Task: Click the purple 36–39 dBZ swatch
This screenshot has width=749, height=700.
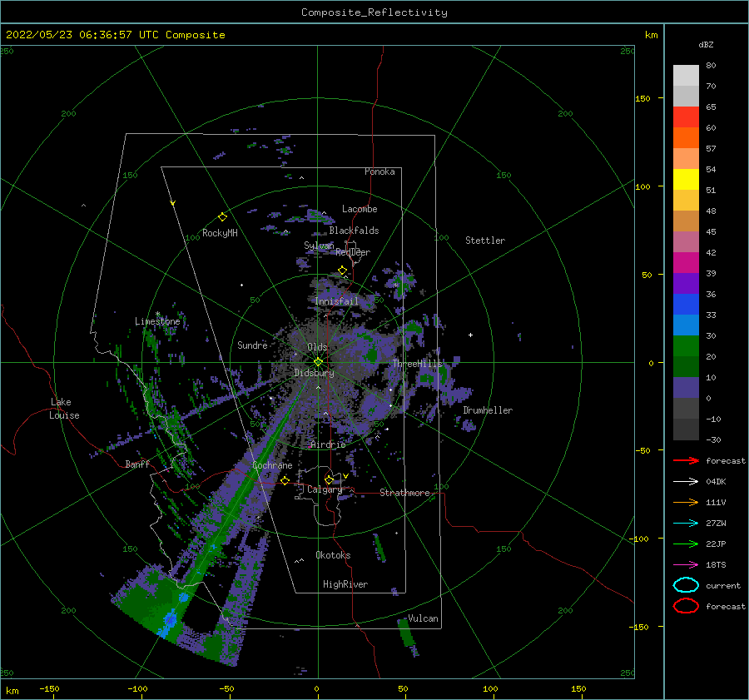Action: click(686, 283)
